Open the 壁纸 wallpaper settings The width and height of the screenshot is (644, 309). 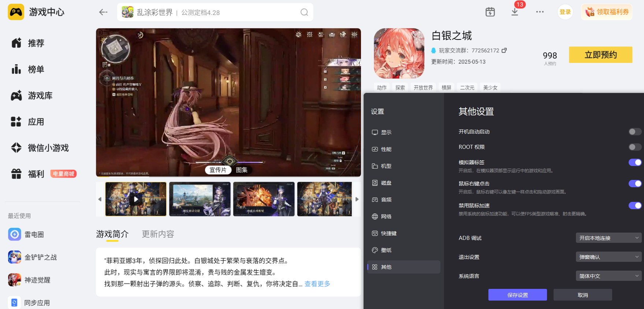pos(403,250)
